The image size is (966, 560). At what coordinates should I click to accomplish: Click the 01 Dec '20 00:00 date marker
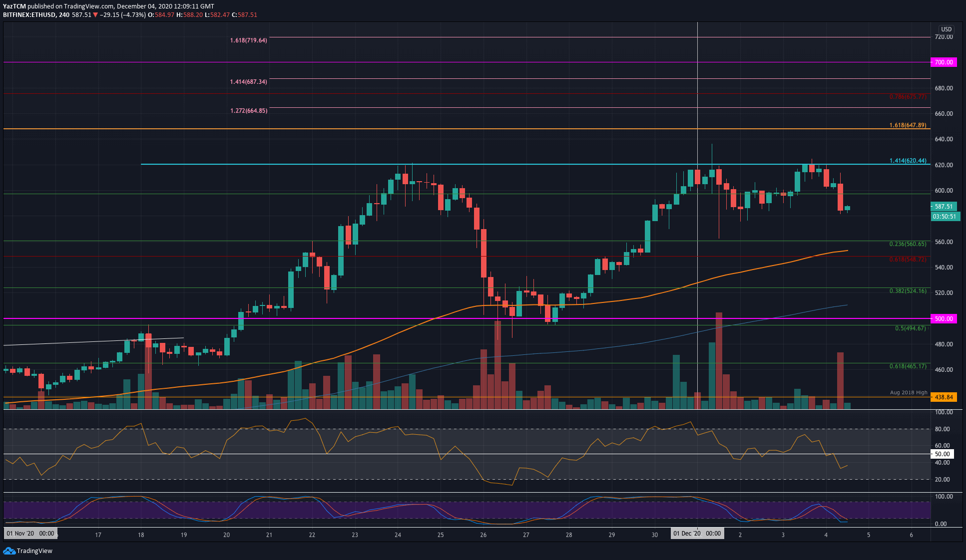coord(697,534)
